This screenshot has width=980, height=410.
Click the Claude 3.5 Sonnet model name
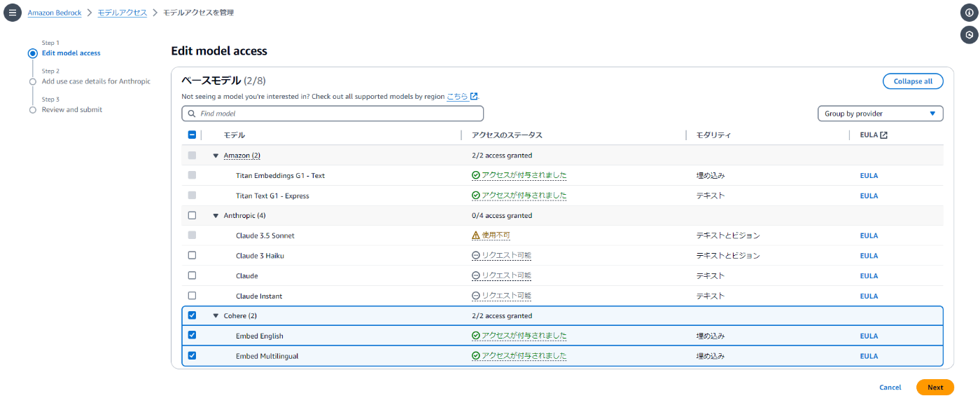265,236
